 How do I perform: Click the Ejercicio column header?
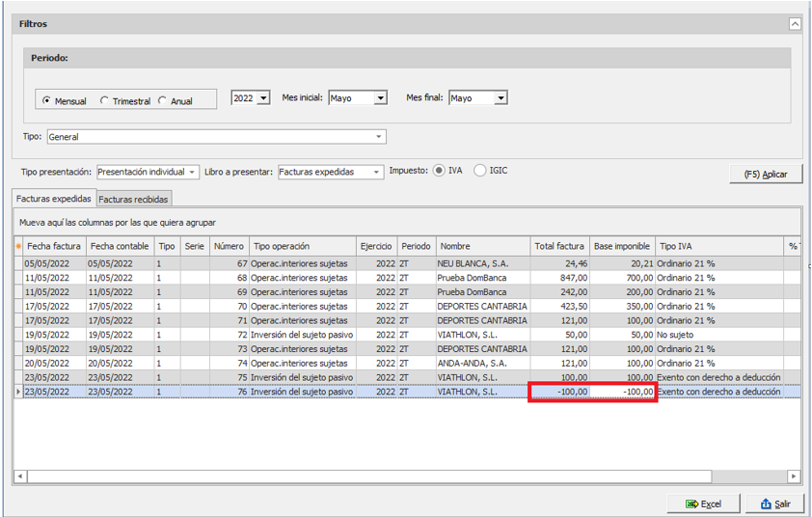pyautogui.click(x=376, y=246)
